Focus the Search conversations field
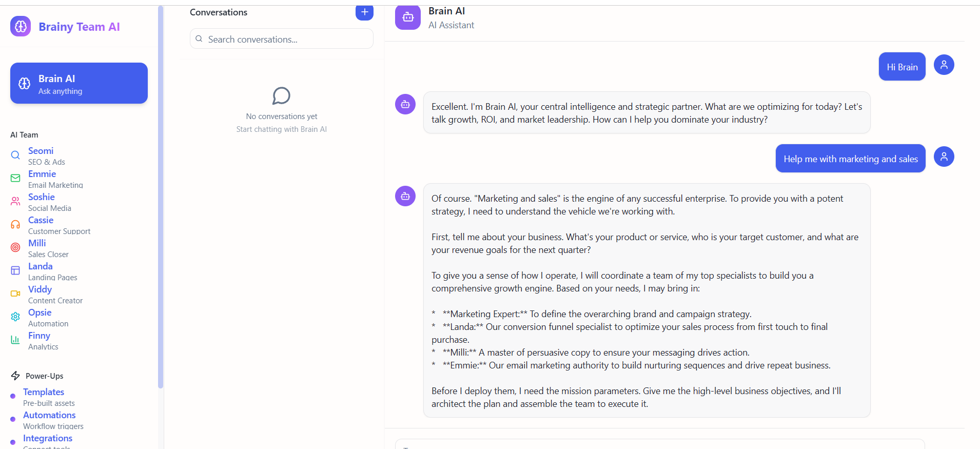 coord(282,39)
